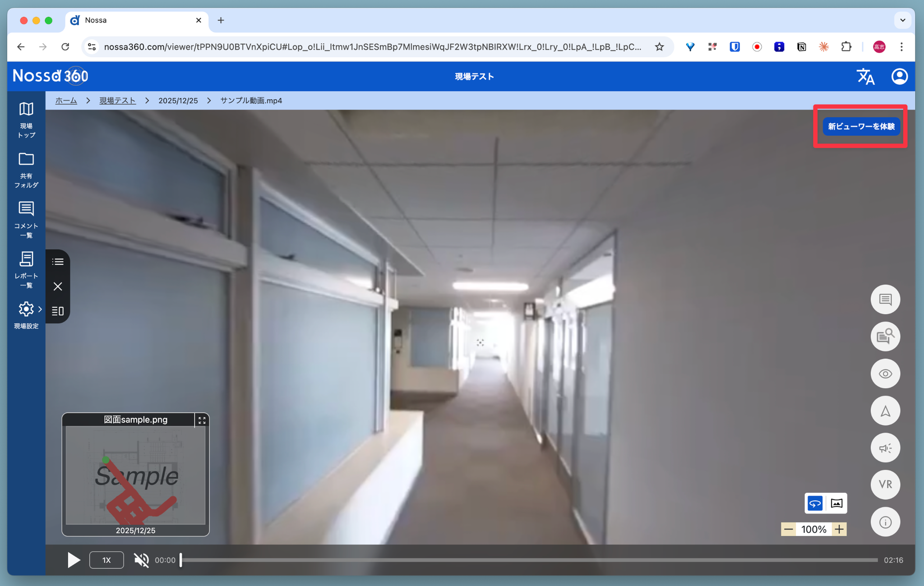This screenshot has height=586, width=924.
Task: Enter VR mode
Action: [885, 484]
